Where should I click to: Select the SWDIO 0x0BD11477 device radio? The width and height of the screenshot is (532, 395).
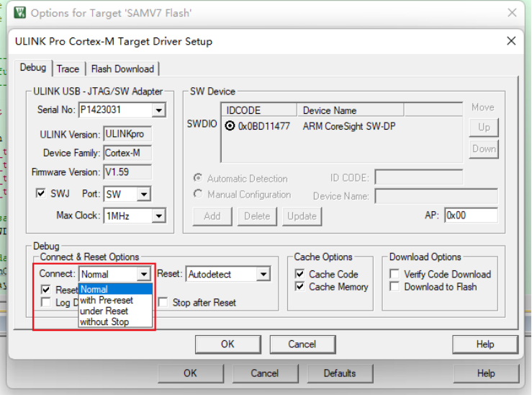pyautogui.click(x=230, y=125)
